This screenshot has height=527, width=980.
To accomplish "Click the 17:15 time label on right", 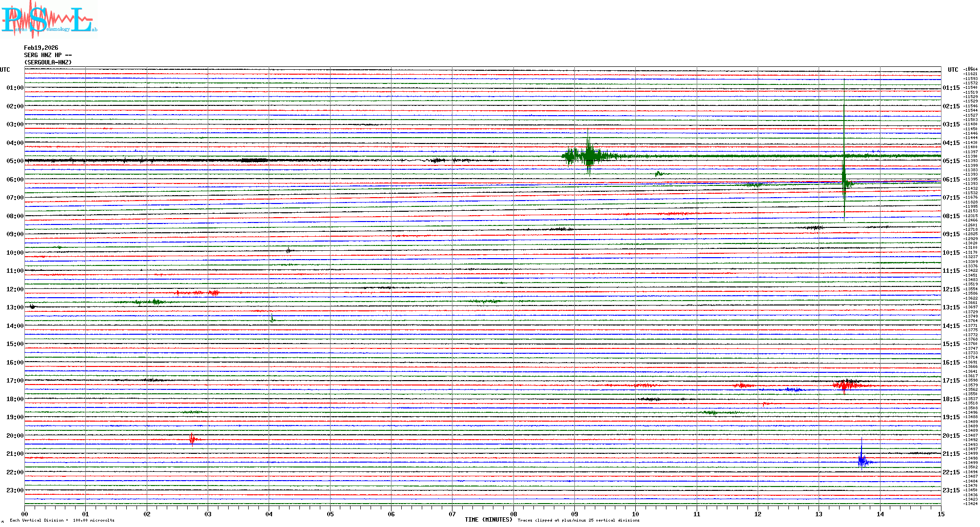I will [951, 381].
